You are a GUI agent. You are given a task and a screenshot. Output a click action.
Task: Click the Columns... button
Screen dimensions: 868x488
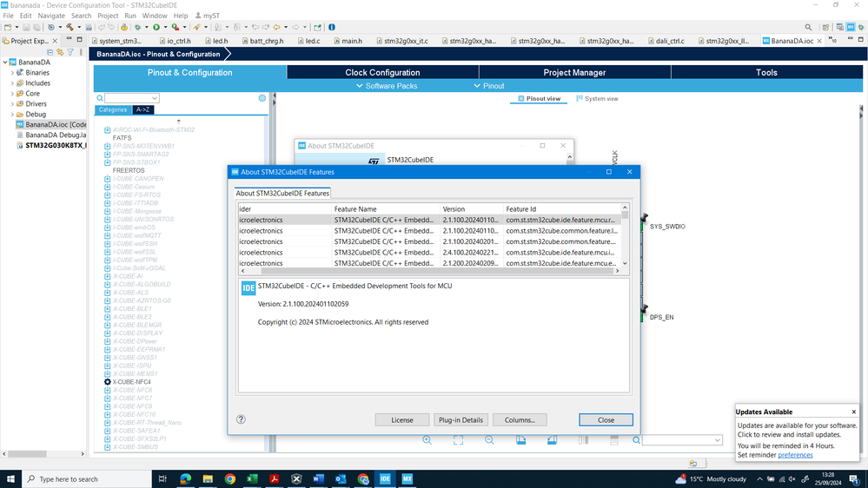[520, 420]
